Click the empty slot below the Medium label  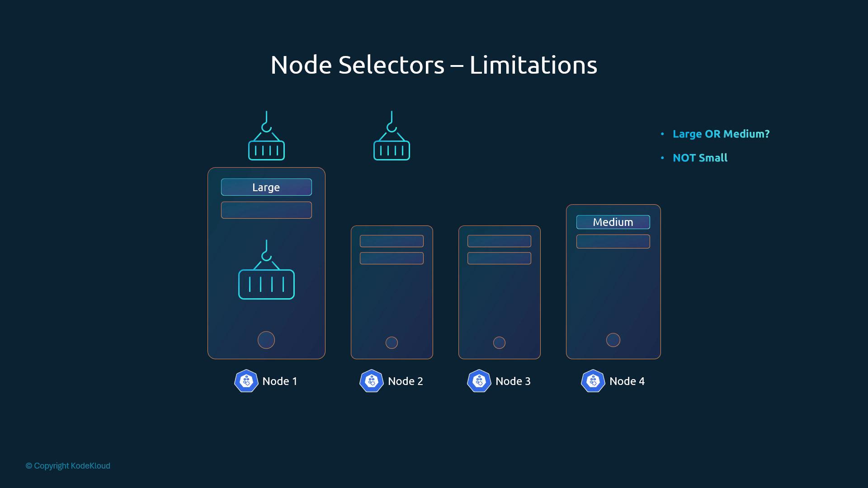613,241
